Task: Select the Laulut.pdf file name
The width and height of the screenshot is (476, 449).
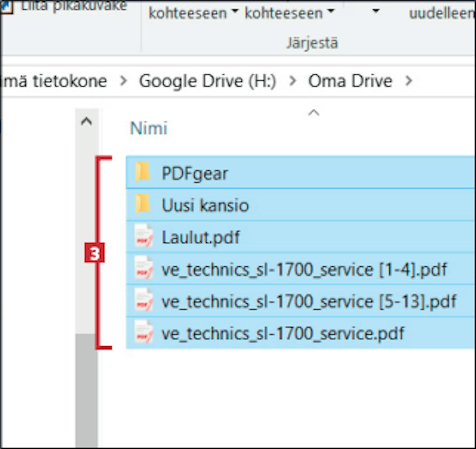Action: tap(201, 237)
